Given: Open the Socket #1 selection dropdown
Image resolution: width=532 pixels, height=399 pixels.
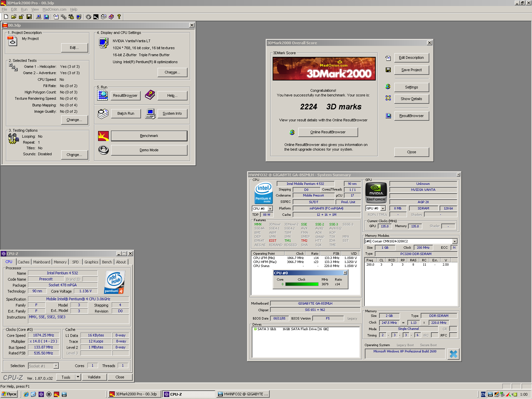Looking at the screenshot, I should pos(56,366).
